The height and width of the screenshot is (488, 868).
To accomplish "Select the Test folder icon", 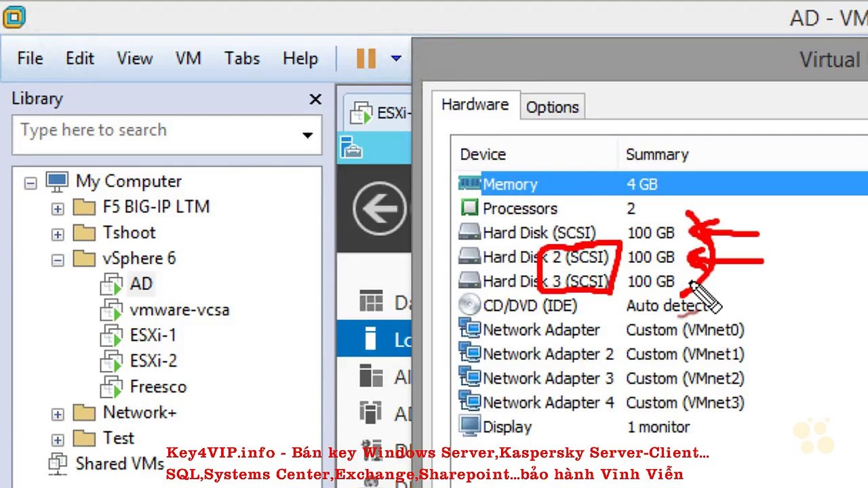I will pos(84,438).
